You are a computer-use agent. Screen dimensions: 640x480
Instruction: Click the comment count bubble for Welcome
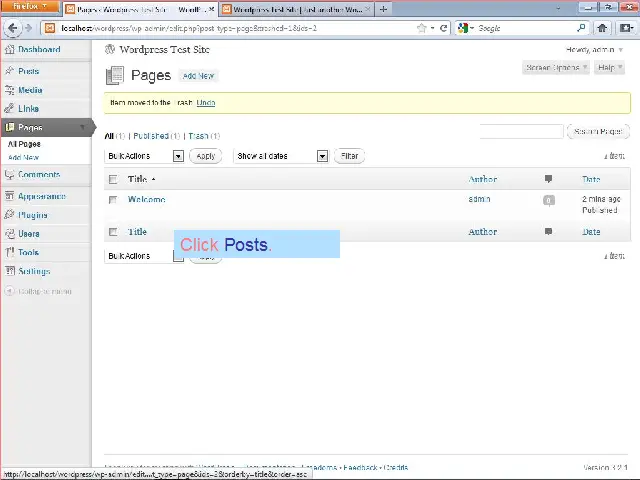point(549,200)
